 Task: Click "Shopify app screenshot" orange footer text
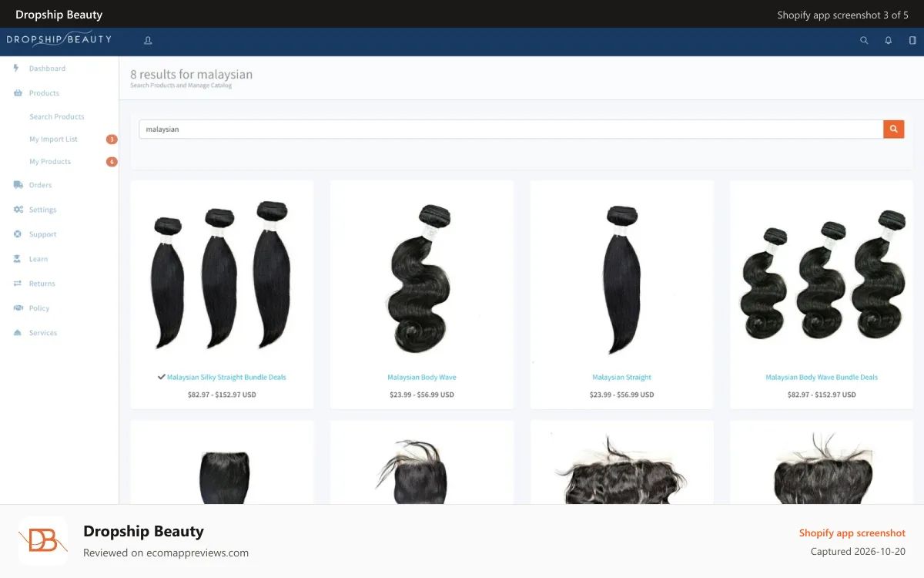[x=852, y=533]
